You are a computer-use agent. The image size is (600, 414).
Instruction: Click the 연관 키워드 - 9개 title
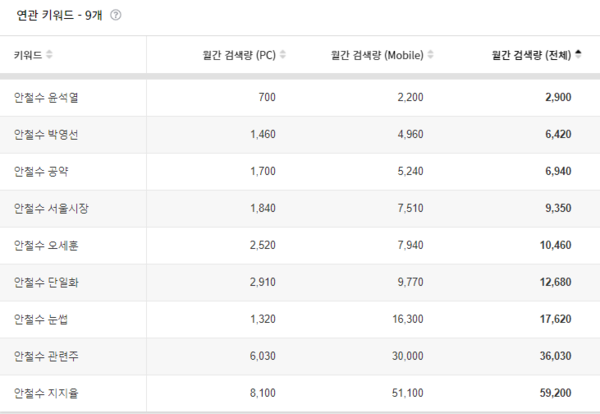point(59,15)
